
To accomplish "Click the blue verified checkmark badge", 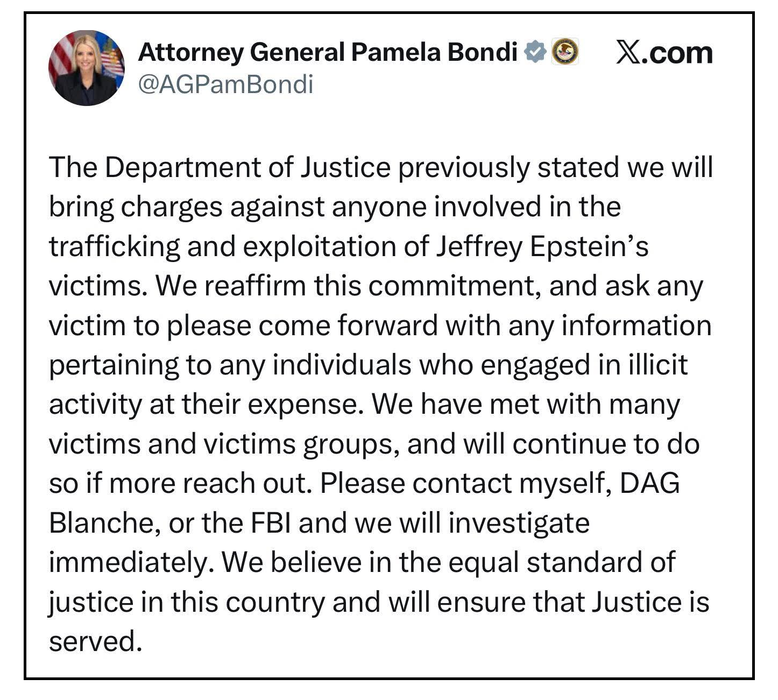I will coord(535,52).
